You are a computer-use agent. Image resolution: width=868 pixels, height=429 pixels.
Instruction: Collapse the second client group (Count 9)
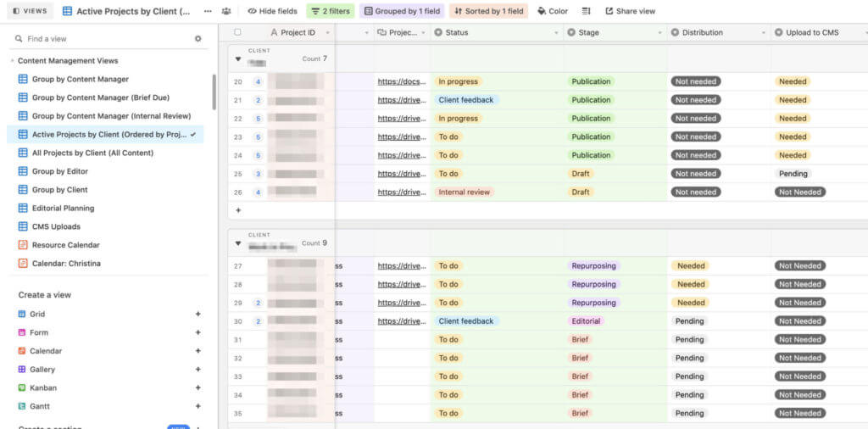(238, 243)
